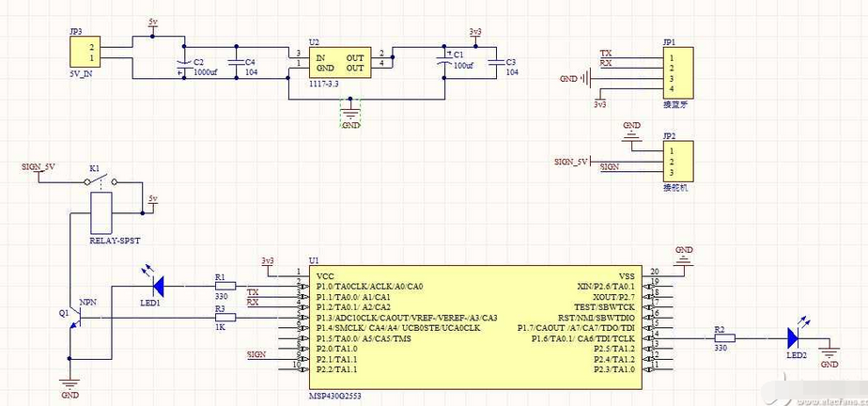
Task: Select the GND symbol at VSS pin 20
Action: tap(684, 262)
